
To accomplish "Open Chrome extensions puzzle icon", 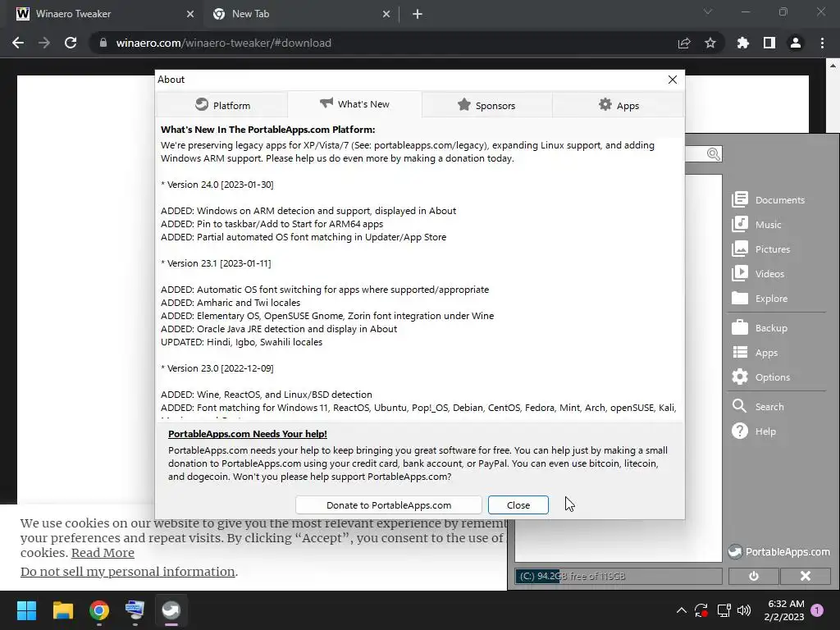I will 743,43.
